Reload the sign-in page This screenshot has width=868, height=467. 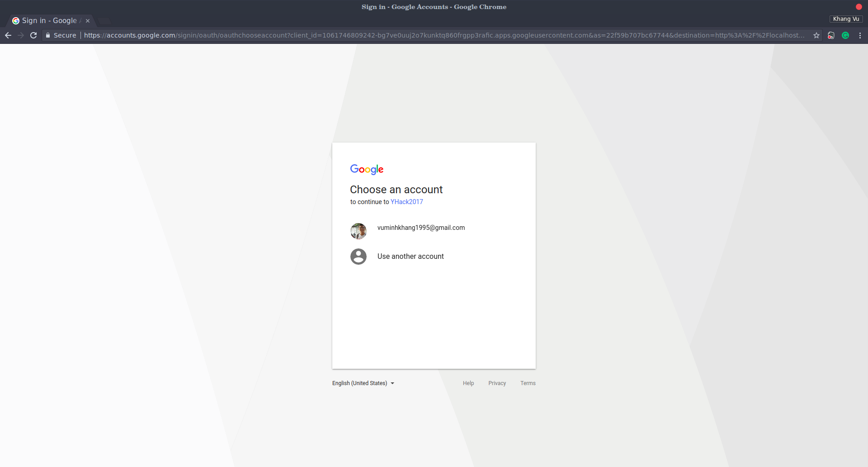tap(33, 35)
